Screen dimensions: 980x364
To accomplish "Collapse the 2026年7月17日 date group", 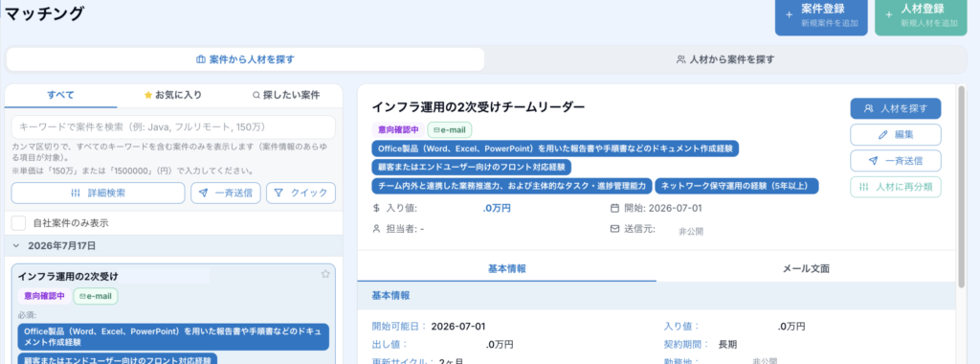I will 17,246.
